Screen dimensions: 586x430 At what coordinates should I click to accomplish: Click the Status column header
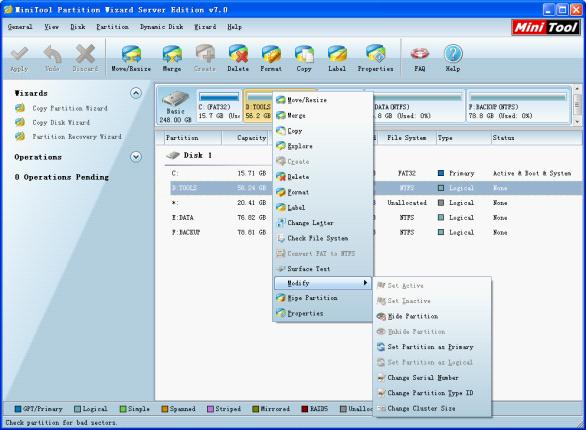pyautogui.click(x=537, y=138)
